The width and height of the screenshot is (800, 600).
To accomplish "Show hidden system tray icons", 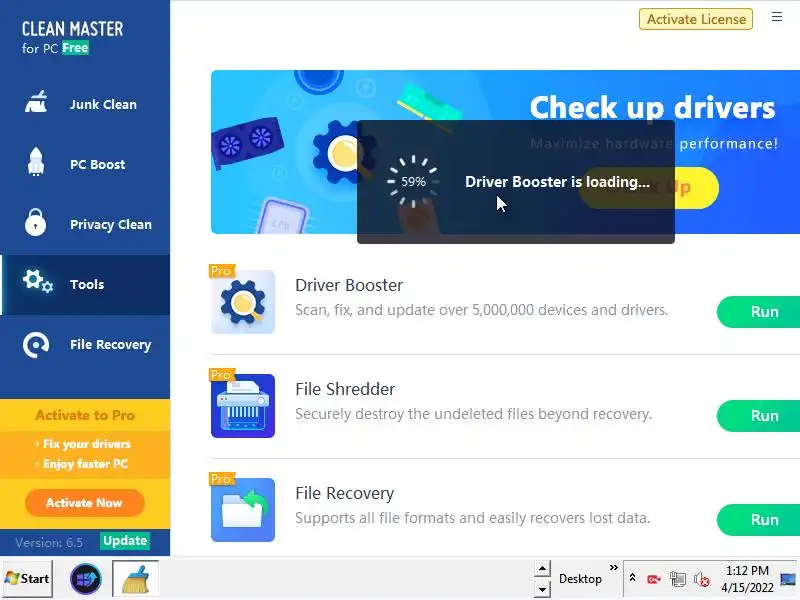I will click(x=632, y=578).
